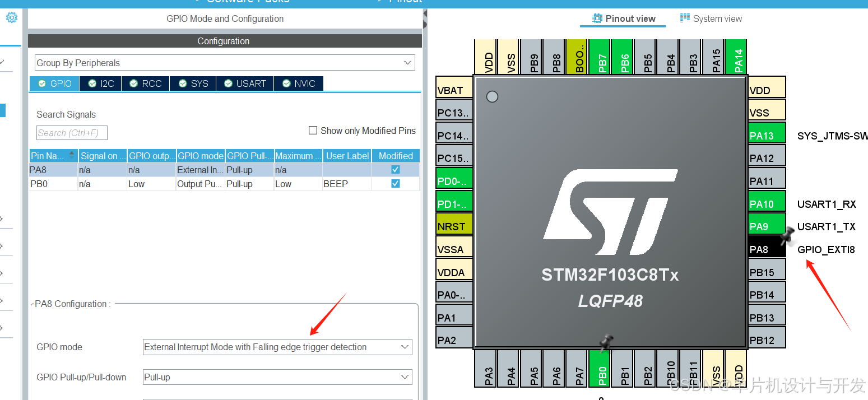Click the GPIO_EXTI8 signal label

click(x=826, y=249)
